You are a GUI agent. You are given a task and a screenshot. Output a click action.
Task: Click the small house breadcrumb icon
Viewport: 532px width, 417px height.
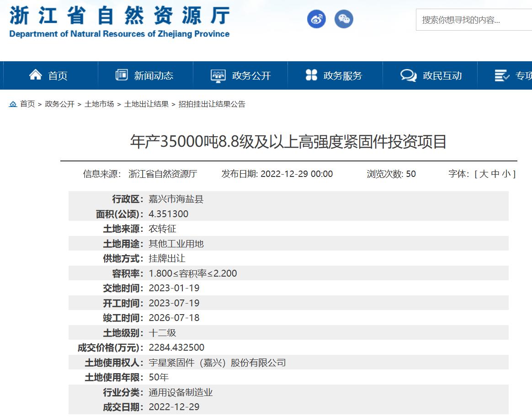click(13, 104)
